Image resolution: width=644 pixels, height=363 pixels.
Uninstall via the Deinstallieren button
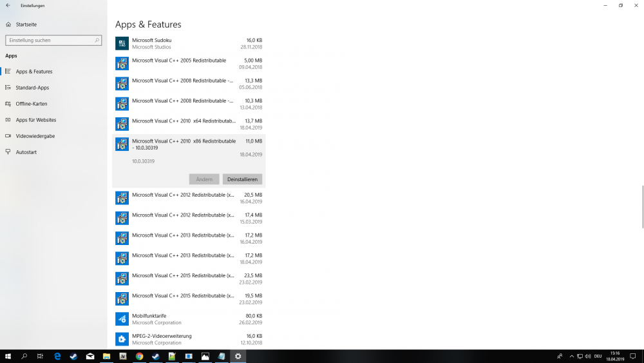point(242,179)
